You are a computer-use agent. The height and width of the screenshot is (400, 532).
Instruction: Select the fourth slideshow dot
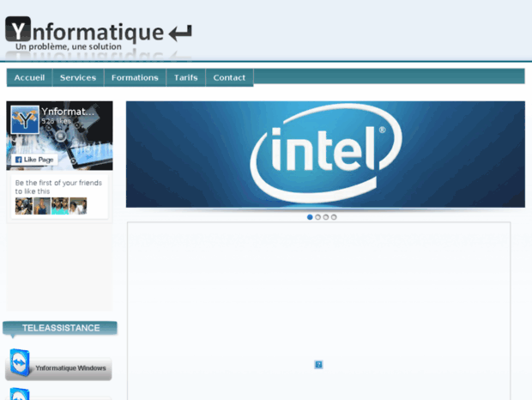point(334,217)
